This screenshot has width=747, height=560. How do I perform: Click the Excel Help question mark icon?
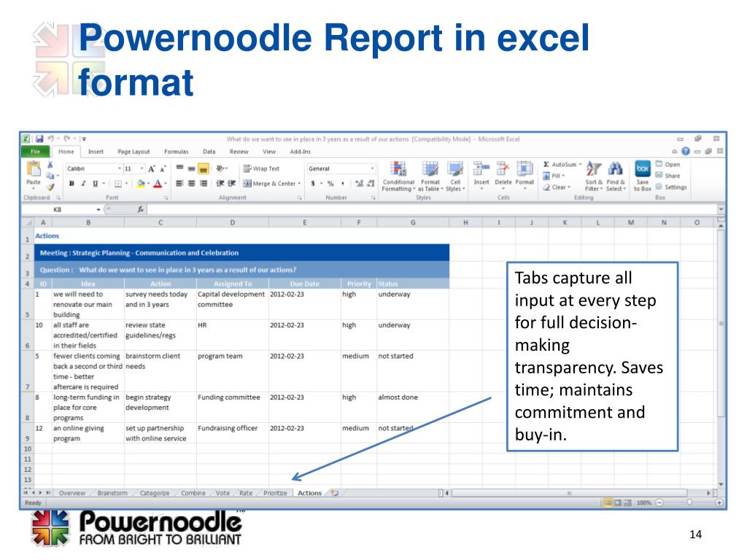(686, 152)
